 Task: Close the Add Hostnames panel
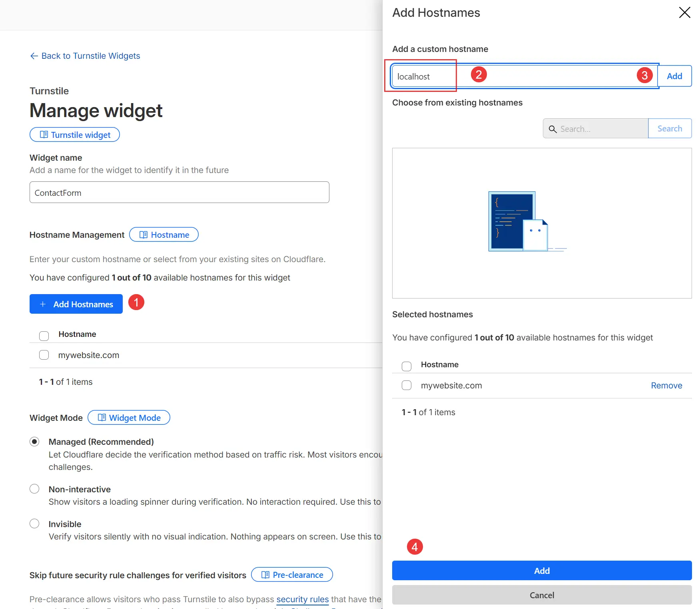pyautogui.click(x=684, y=12)
